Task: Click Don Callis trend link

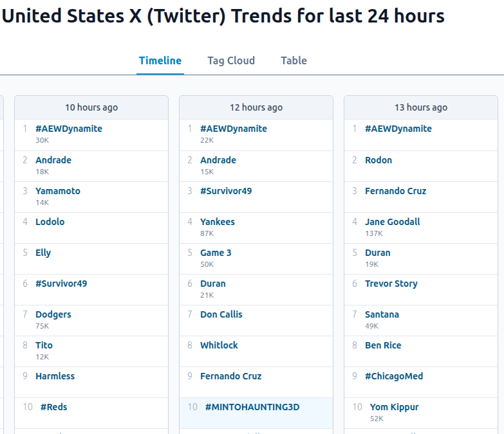Action: tap(221, 314)
